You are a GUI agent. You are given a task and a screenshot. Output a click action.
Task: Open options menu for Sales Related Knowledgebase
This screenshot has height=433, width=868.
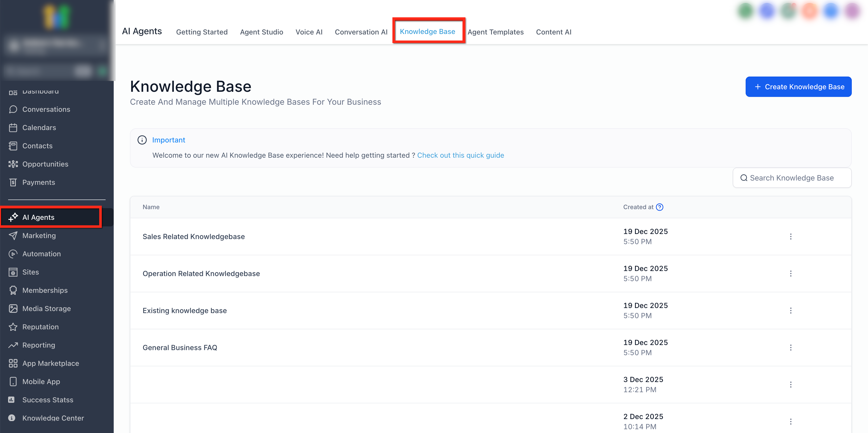coord(791,236)
